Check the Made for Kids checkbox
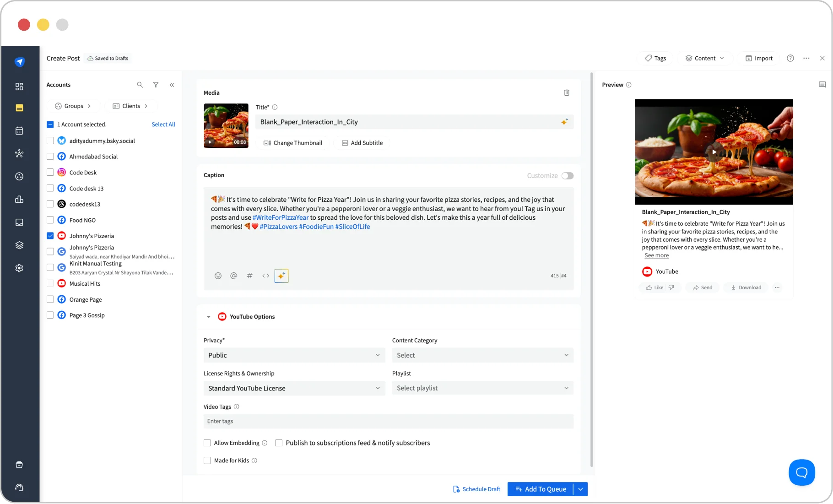833x504 pixels. tap(207, 460)
